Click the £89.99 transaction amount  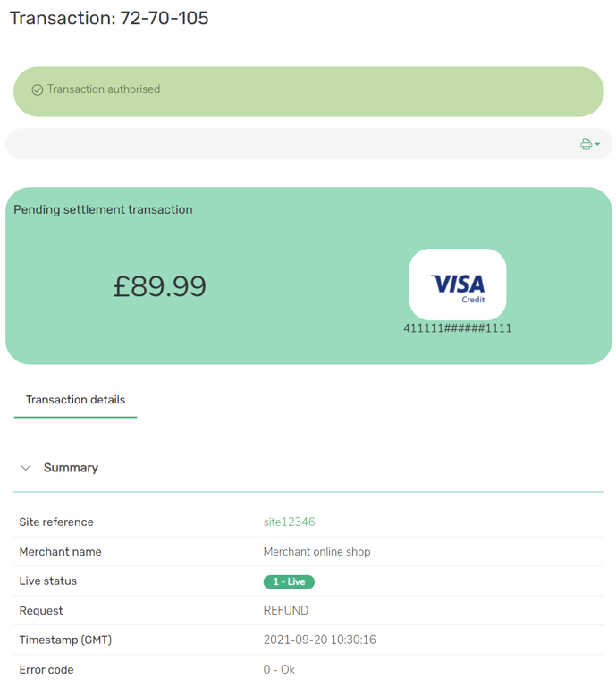pos(160,286)
